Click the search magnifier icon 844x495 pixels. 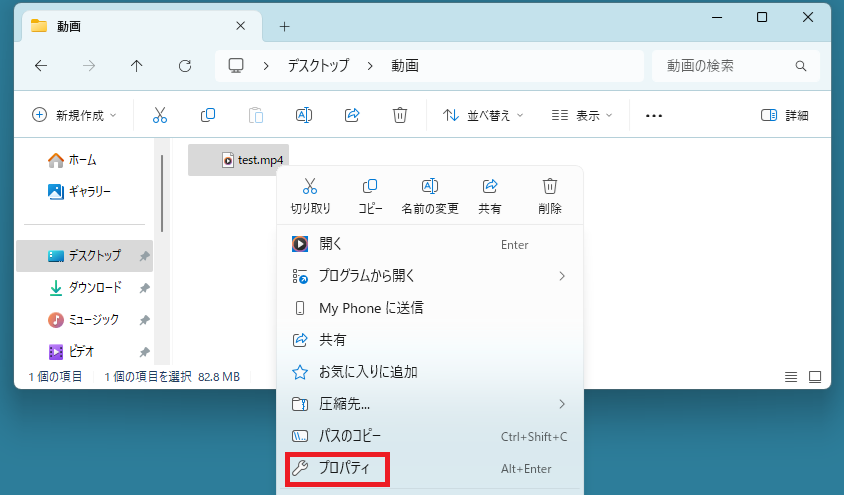pos(801,66)
